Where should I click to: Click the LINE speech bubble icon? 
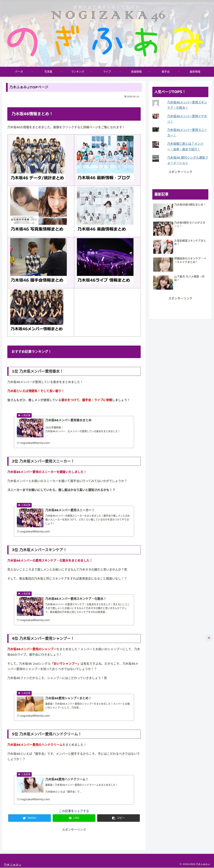point(70,818)
